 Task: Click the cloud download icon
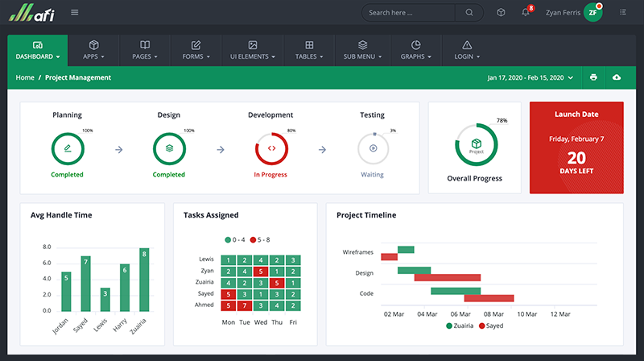tap(617, 77)
